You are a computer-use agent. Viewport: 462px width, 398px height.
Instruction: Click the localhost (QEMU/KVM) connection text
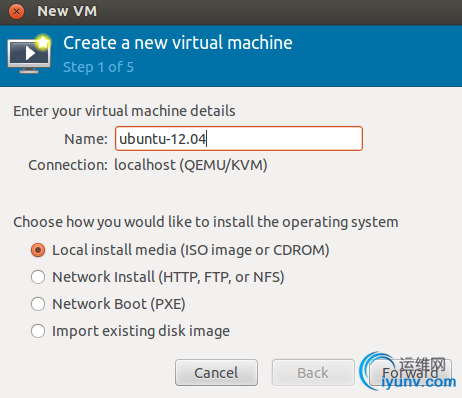pos(191,165)
